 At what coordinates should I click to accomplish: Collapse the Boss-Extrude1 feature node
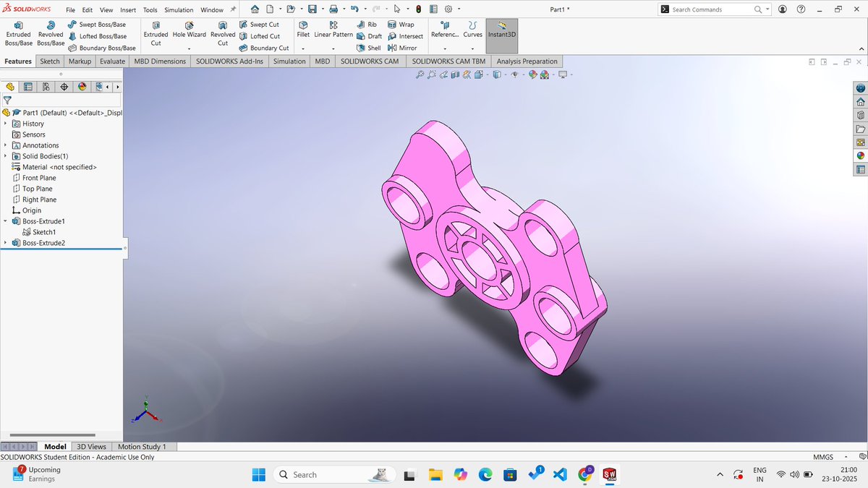(5, 221)
